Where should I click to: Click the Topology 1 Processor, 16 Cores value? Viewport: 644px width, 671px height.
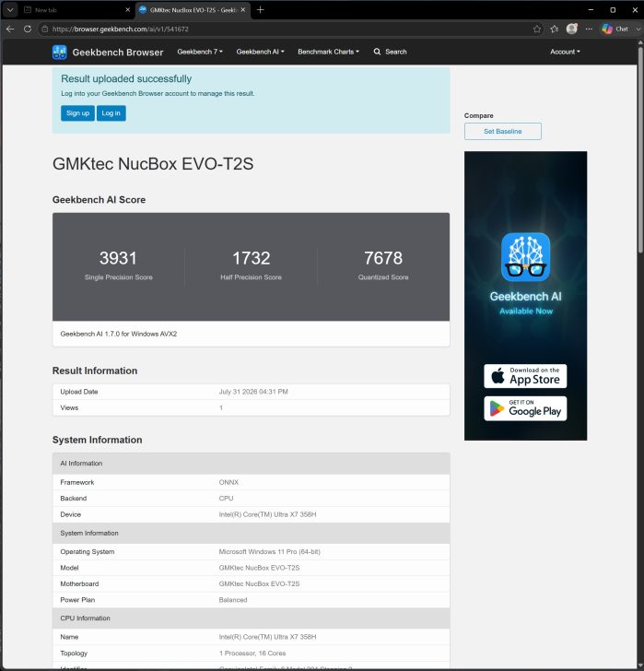coord(252,653)
